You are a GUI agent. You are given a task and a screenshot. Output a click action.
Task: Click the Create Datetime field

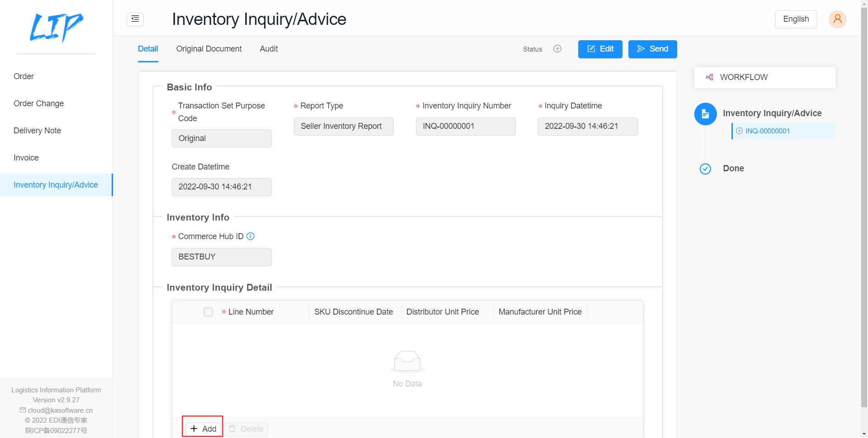[x=222, y=187]
